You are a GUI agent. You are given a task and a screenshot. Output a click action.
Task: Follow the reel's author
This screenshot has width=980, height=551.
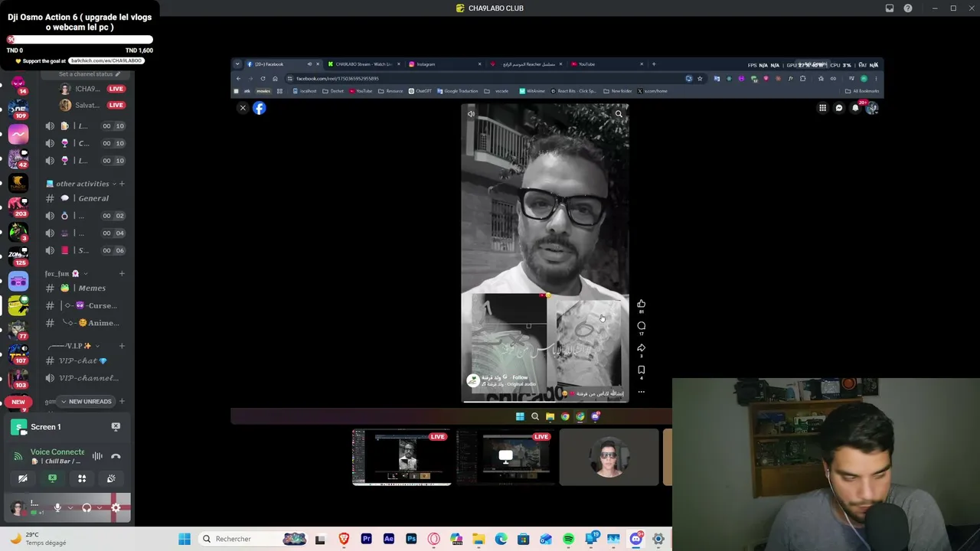coord(520,377)
